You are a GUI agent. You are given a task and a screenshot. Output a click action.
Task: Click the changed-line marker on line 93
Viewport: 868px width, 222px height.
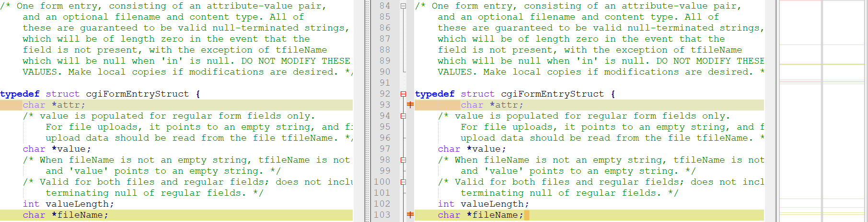410,105
